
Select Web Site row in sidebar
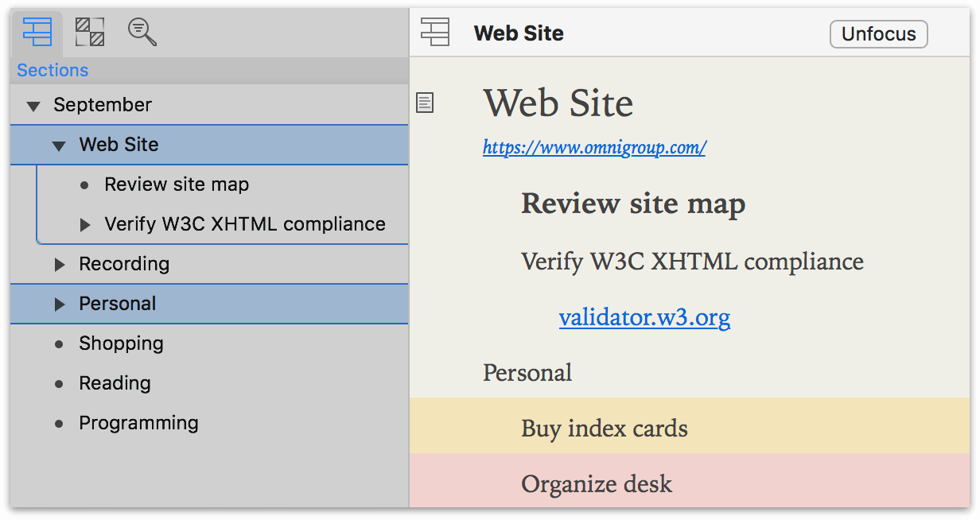point(209,145)
